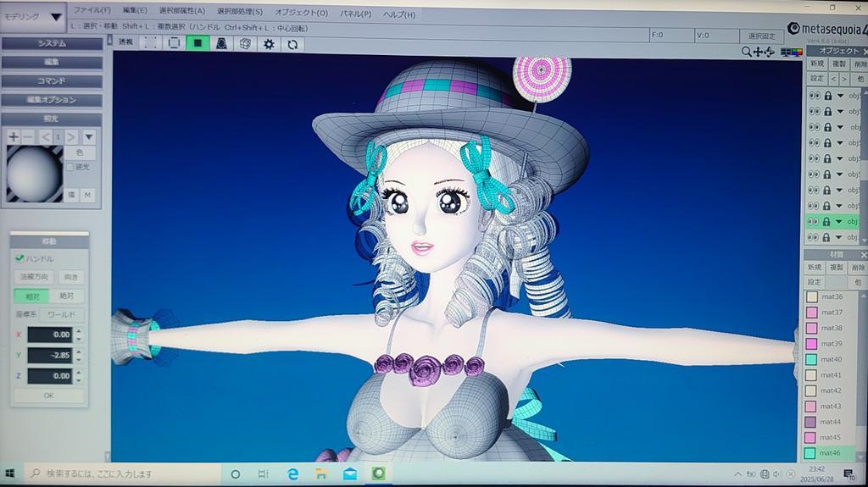Click the circular arrows reset-view icon
868x487 pixels.
coord(292,44)
